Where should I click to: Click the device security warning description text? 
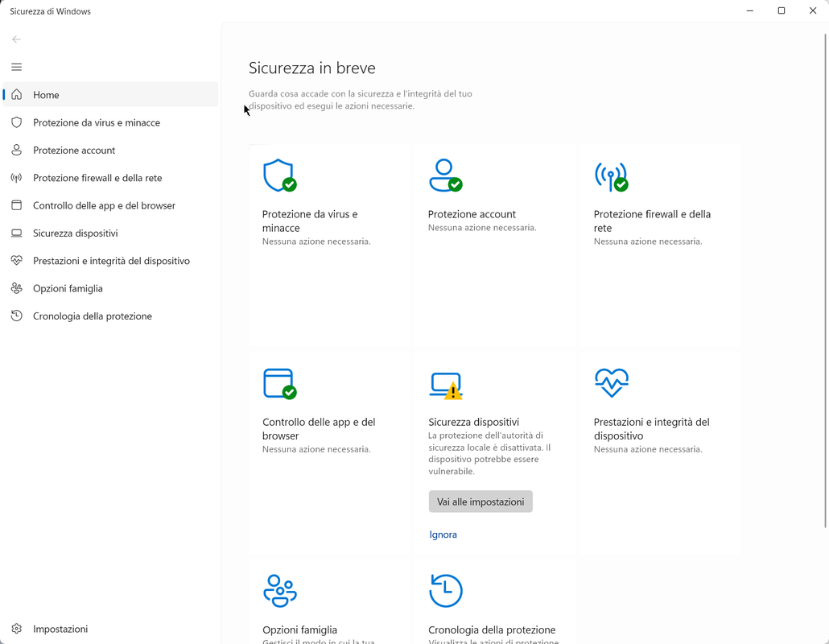pos(489,453)
